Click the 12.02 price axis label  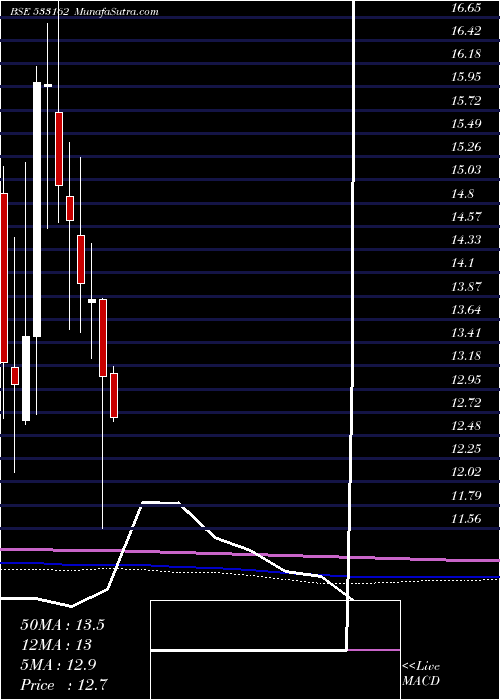tap(466, 472)
